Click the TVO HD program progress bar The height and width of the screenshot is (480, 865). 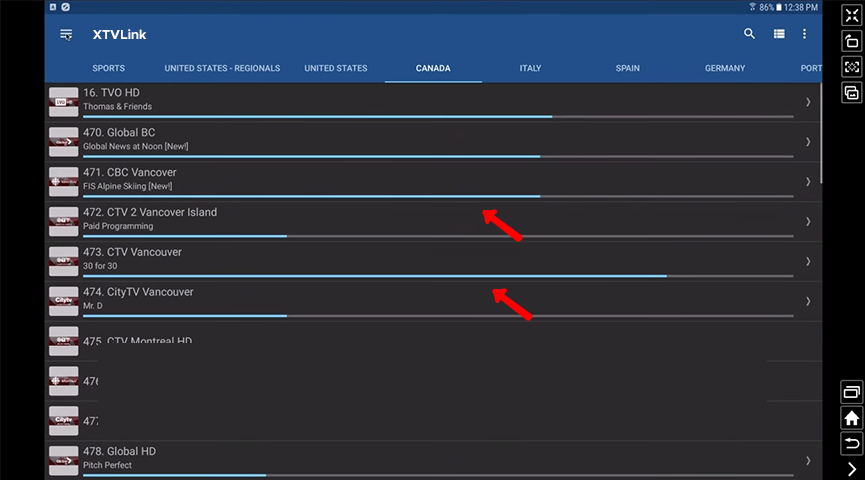click(438, 116)
